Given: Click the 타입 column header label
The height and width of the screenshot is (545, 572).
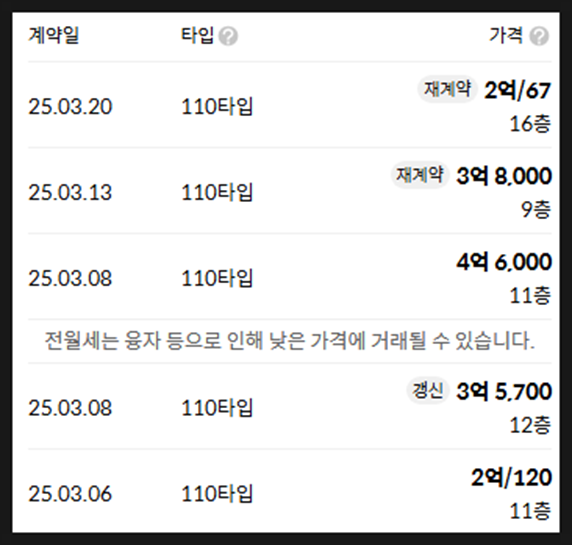Looking at the screenshot, I should pyautogui.click(x=197, y=36).
